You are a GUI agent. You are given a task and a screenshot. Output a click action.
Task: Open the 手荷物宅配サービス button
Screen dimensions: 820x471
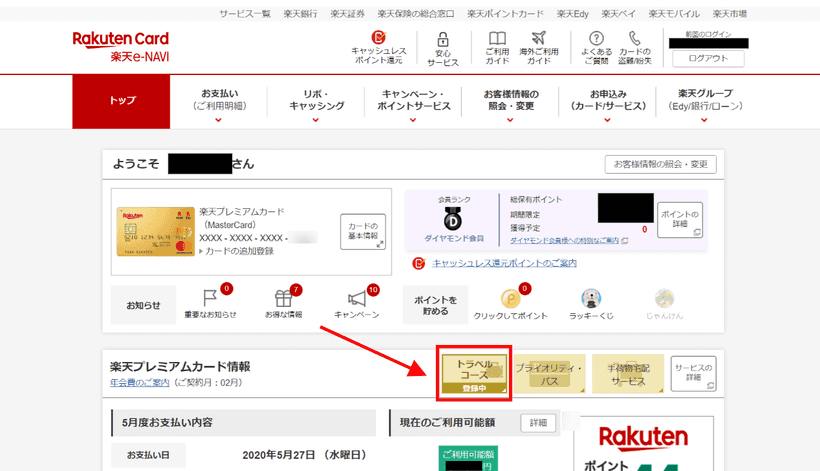628,374
